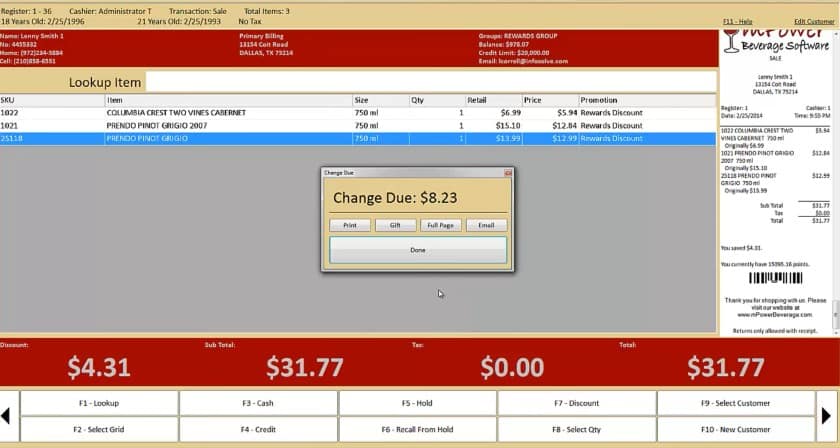The width and height of the screenshot is (840, 448).
Task: Click the Price column header
Action: click(x=551, y=100)
